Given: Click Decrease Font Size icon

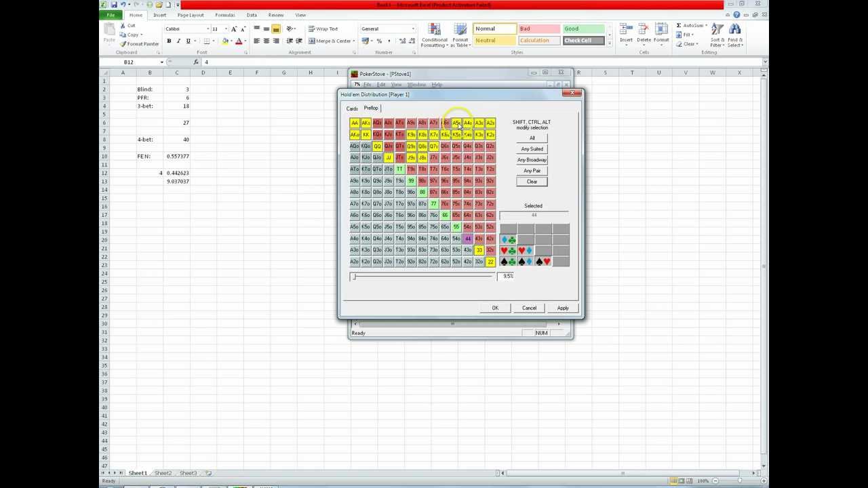Looking at the screenshot, I should coord(243,29).
